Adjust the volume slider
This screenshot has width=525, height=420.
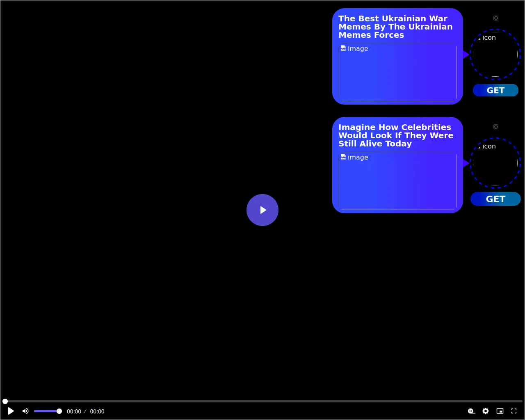click(x=48, y=411)
